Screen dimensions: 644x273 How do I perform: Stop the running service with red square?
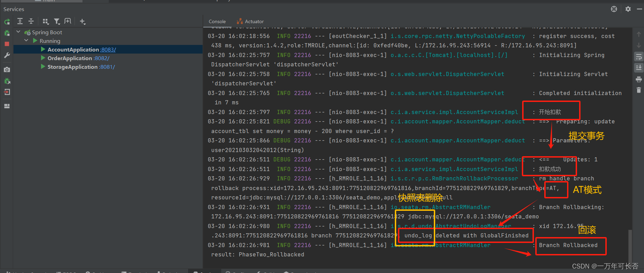pyautogui.click(x=7, y=44)
